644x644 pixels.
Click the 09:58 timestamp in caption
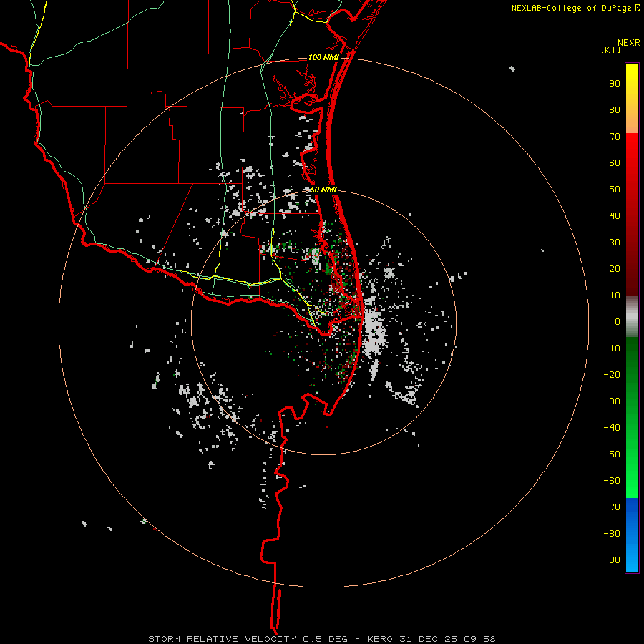(x=479, y=639)
